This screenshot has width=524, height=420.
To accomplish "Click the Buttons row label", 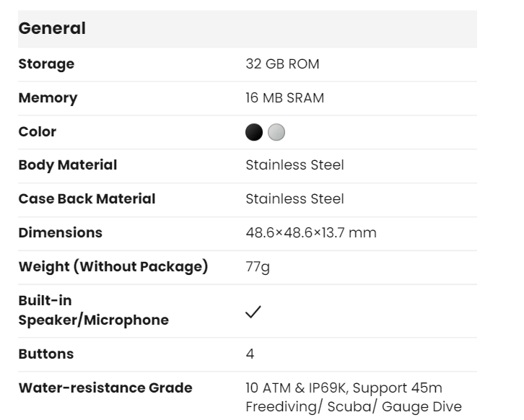I will pos(45,354).
